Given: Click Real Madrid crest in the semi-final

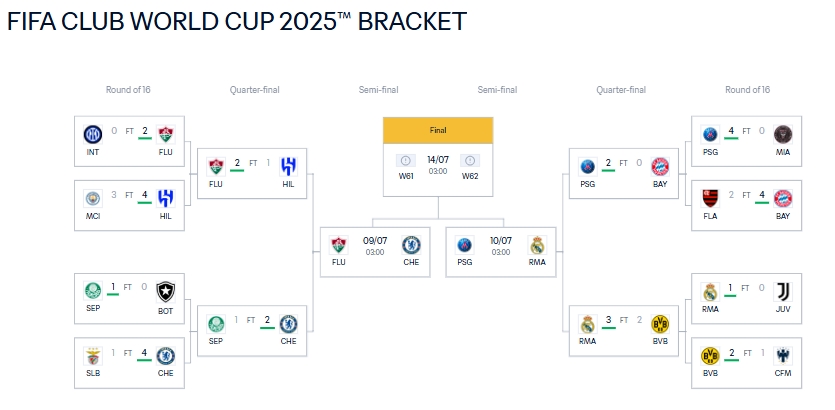Looking at the screenshot, I should pyautogui.click(x=536, y=245).
